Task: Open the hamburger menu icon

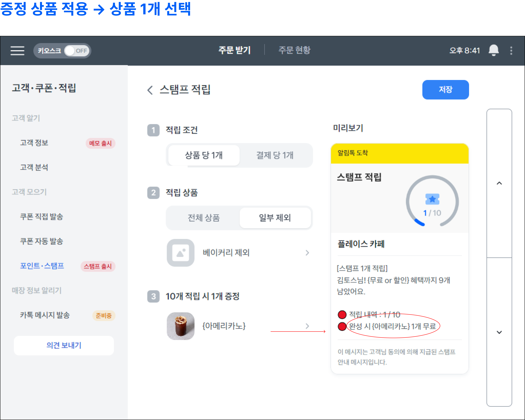Action: [x=17, y=51]
